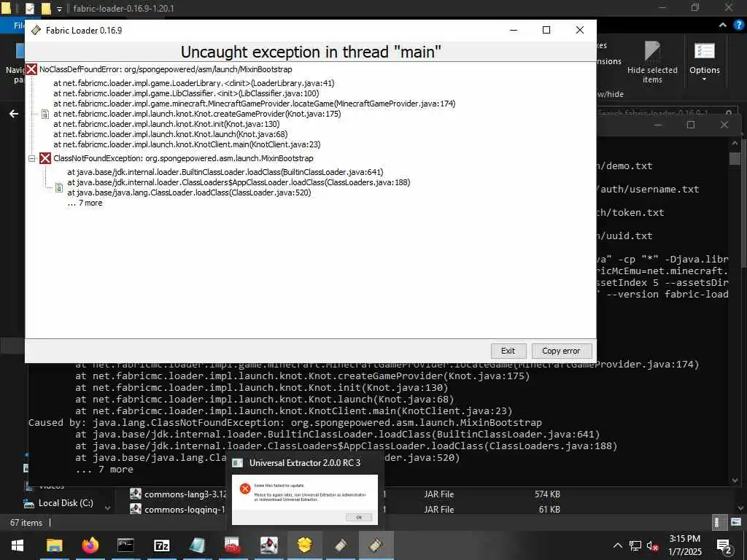Select the commons-lang3 JAR file
Viewport: 747px width, 560px height.
point(185,494)
